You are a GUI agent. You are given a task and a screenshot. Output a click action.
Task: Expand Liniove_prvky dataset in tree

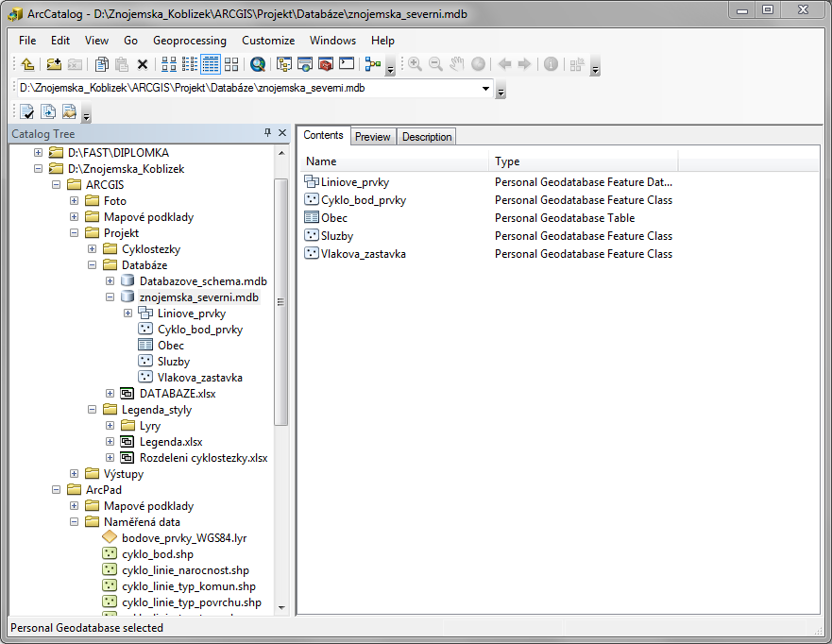[x=128, y=314]
